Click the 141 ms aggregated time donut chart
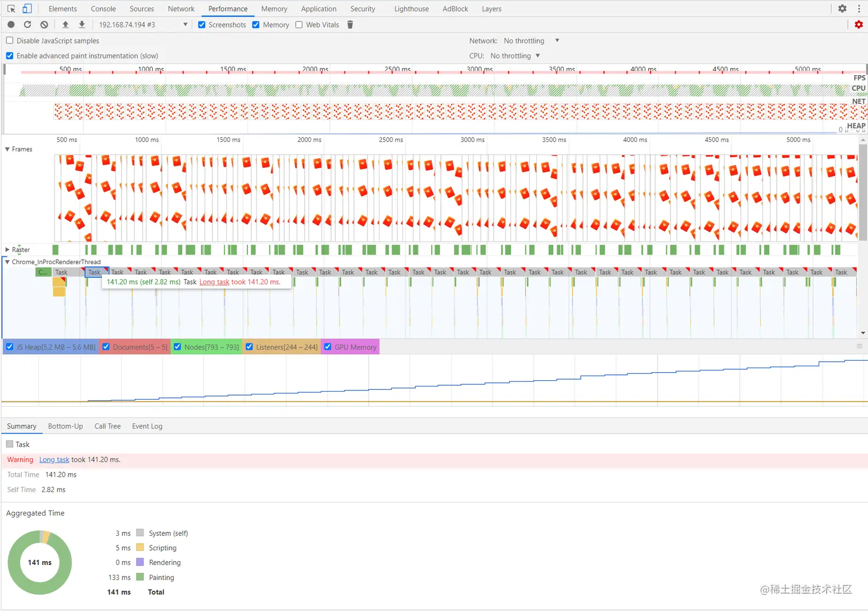This screenshot has height=611, width=868. coord(40,563)
